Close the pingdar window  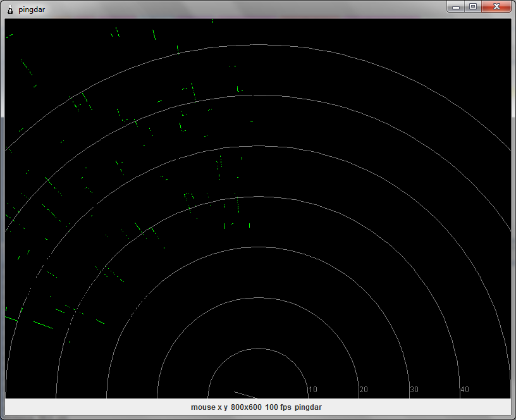[496, 7]
